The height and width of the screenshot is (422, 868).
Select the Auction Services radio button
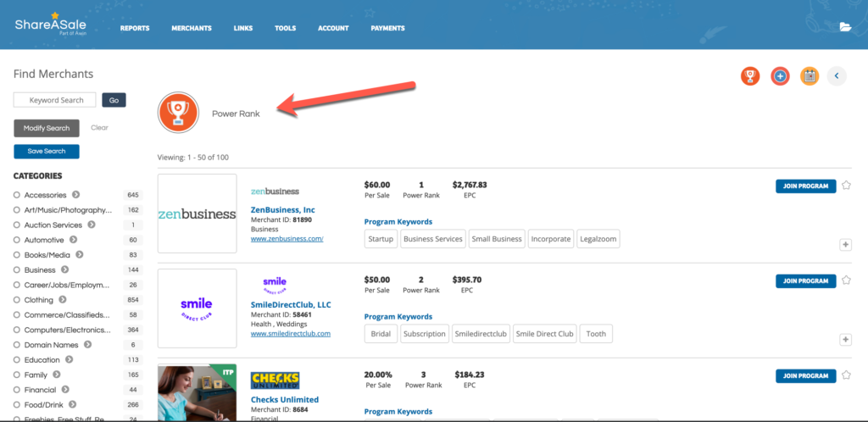click(17, 225)
